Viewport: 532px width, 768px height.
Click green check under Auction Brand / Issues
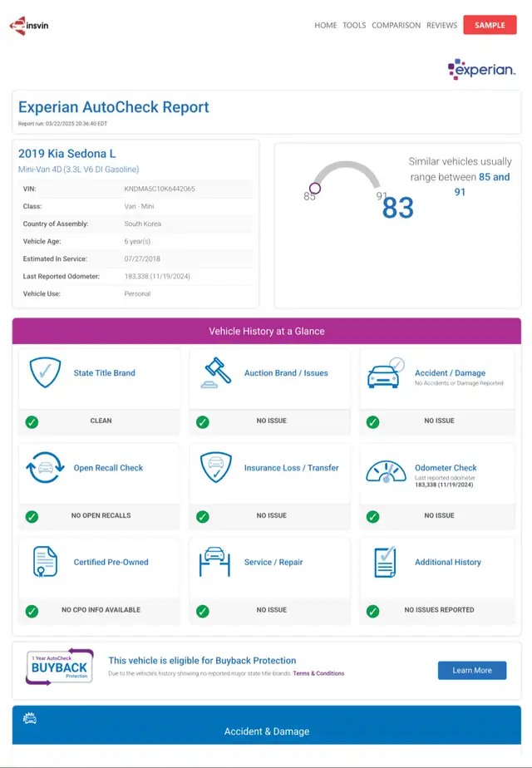pyautogui.click(x=202, y=421)
